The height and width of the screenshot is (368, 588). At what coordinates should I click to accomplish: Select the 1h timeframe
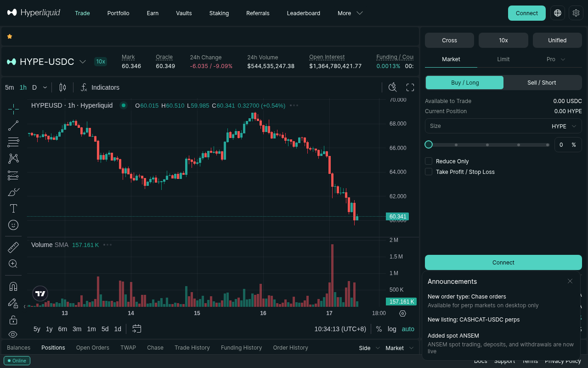click(x=23, y=87)
